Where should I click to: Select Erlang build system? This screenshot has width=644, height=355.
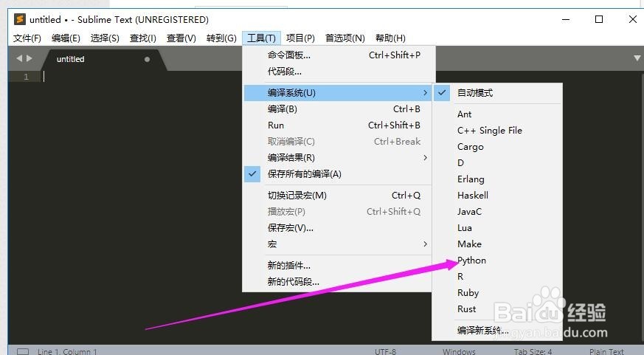coord(497,179)
